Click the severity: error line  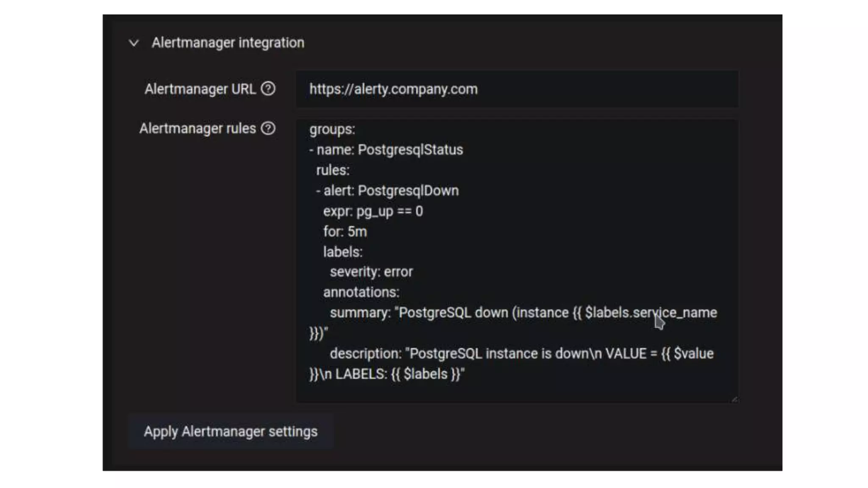[x=371, y=272]
